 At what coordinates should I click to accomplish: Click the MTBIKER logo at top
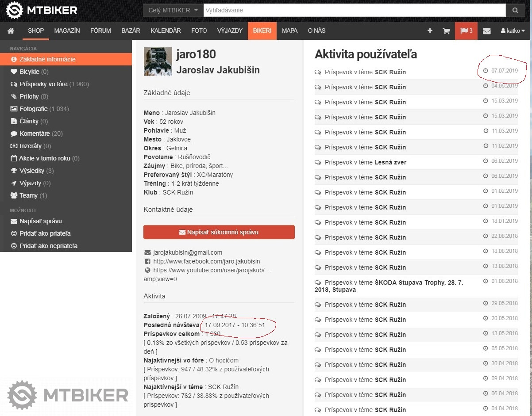point(42,10)
